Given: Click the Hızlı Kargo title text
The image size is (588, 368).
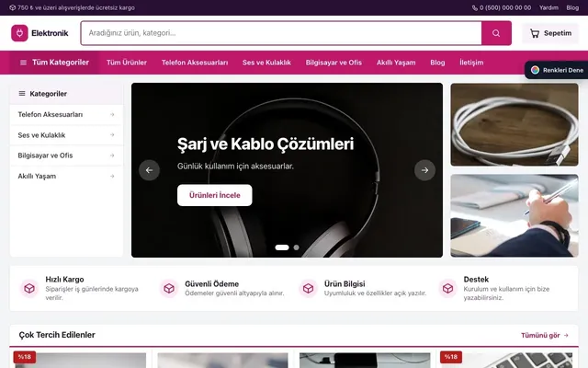Looking at the screenshot, I should (x=64, y=280).
